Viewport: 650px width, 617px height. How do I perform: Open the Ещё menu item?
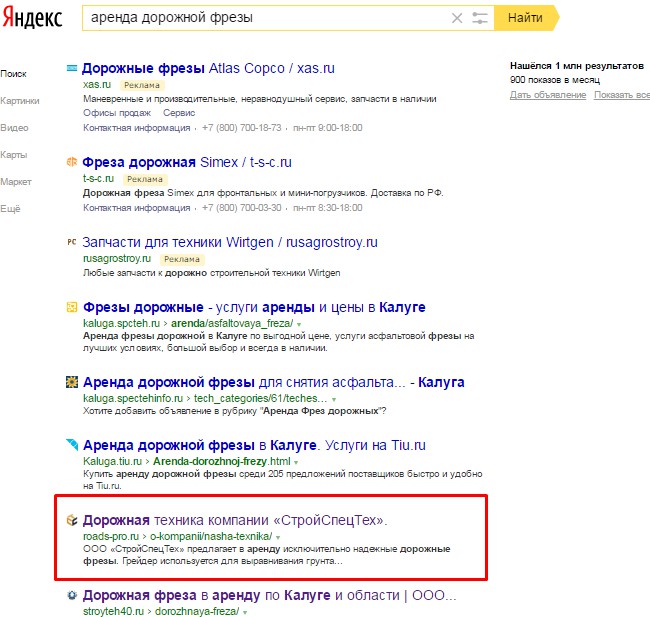pyautogui.click(x=10, y=209)
